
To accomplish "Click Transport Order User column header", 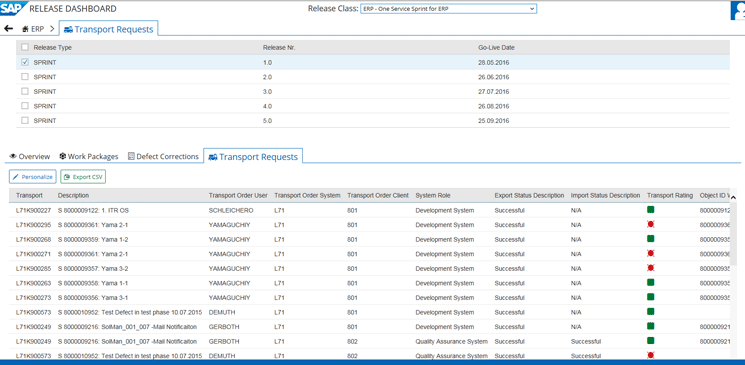I will [x=238, y=195].
